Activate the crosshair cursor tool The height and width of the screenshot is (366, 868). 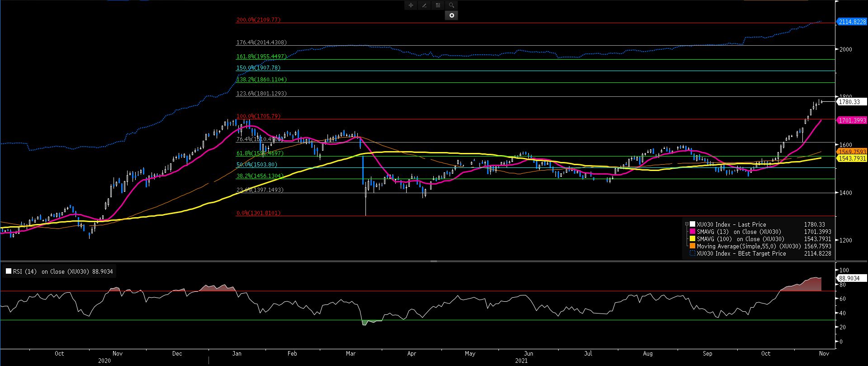pyautogui.click(x=411, y=5)
